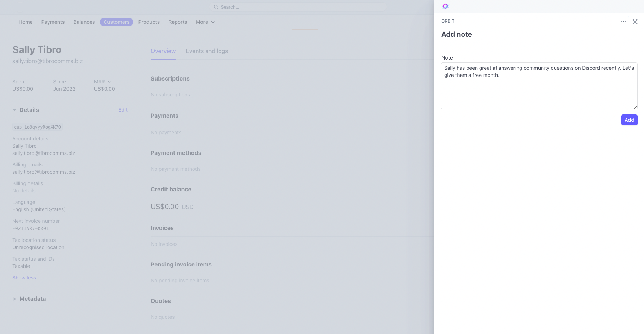Open the three-dot options menu in Orbit panel
Image resolution: width=644 pixels, height=334 pixels.
point(623,22)
